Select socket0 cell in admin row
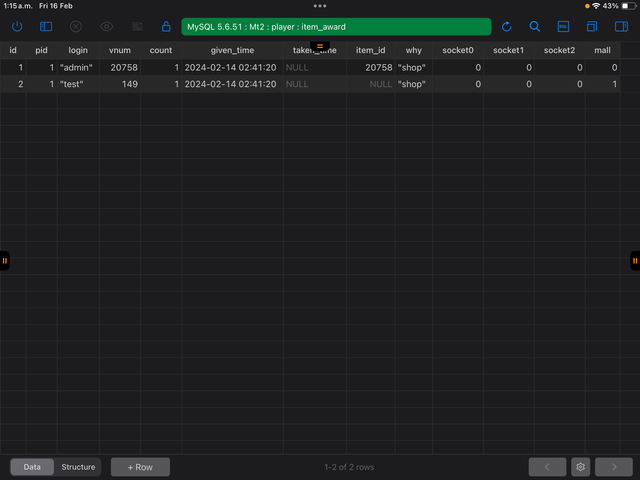Screen dimensions: 640x480 tap(458, 67)
